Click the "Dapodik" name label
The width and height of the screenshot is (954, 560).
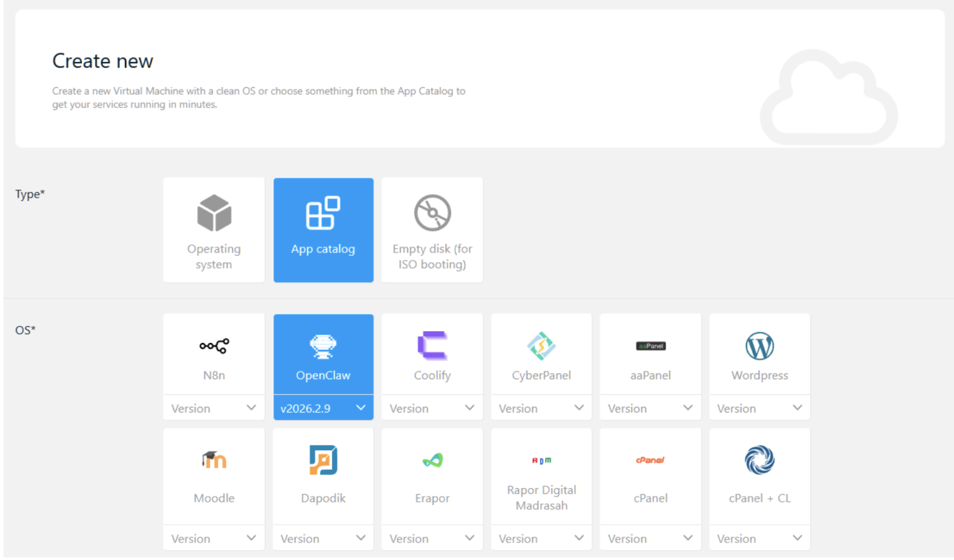(323, 498)
